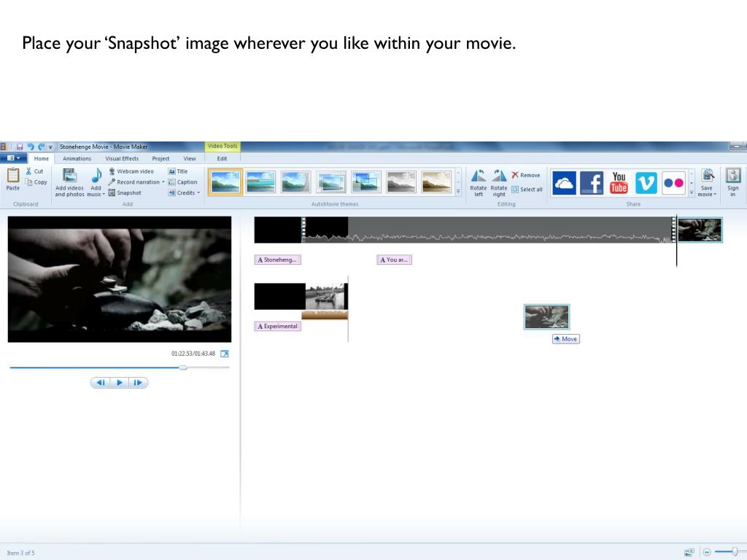The width and height of the screenshot is (747, 560).
Task: Expand the Share destinations gallery
Action: [692, 192]
